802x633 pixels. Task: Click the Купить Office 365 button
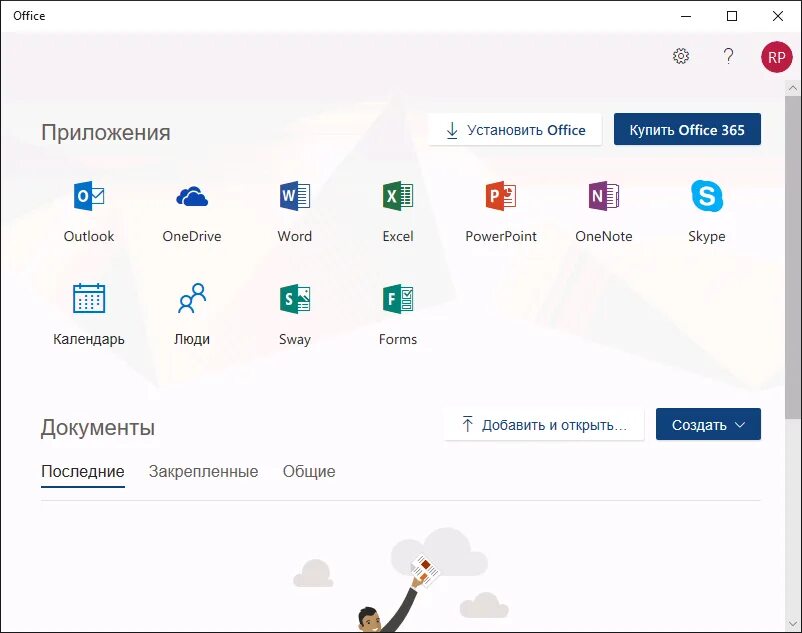tap(687, 129)
